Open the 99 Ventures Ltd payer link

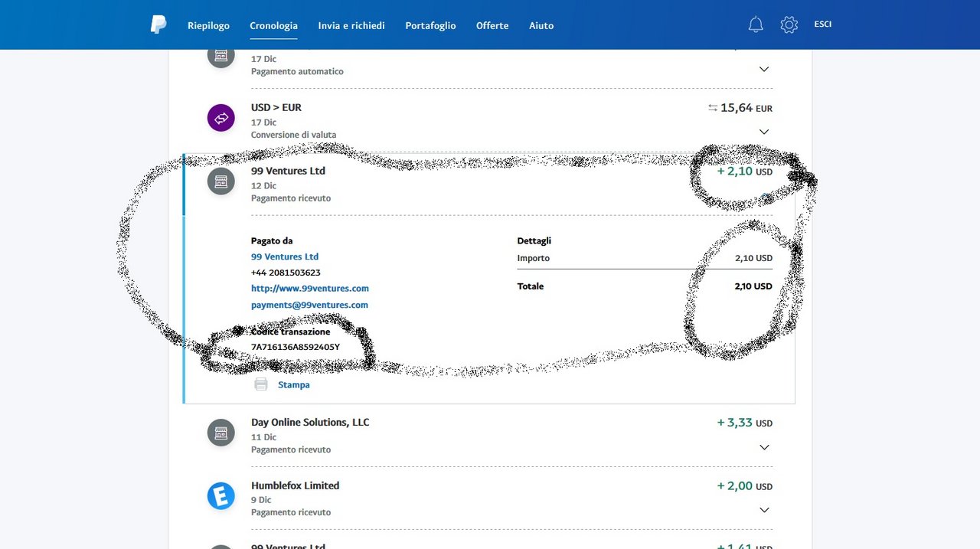click(x=285, y=257)
